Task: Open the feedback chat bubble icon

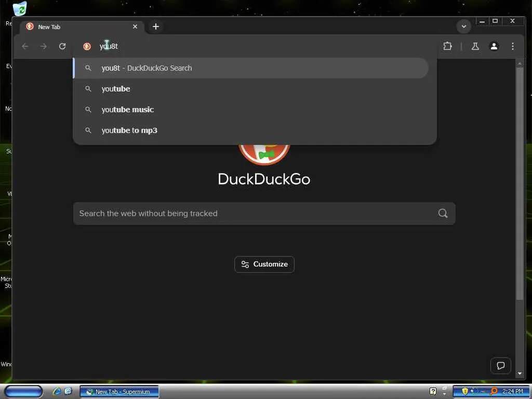Action: click(x=500, y=366)
